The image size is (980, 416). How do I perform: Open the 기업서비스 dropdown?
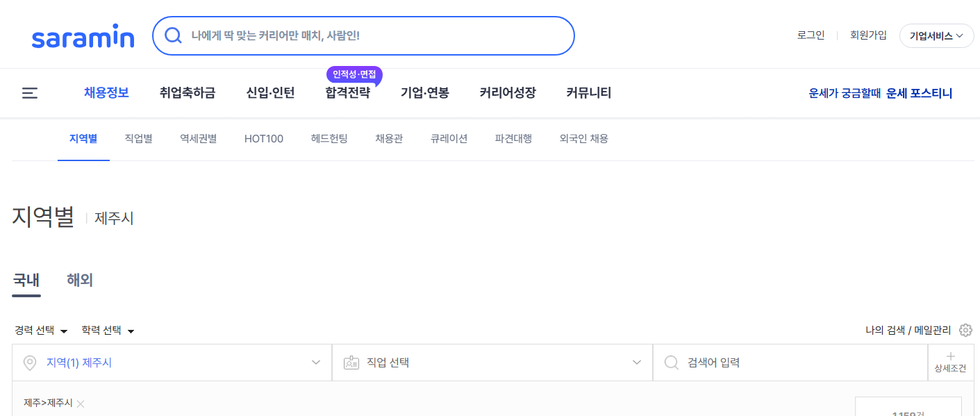[x=936, y=35]
